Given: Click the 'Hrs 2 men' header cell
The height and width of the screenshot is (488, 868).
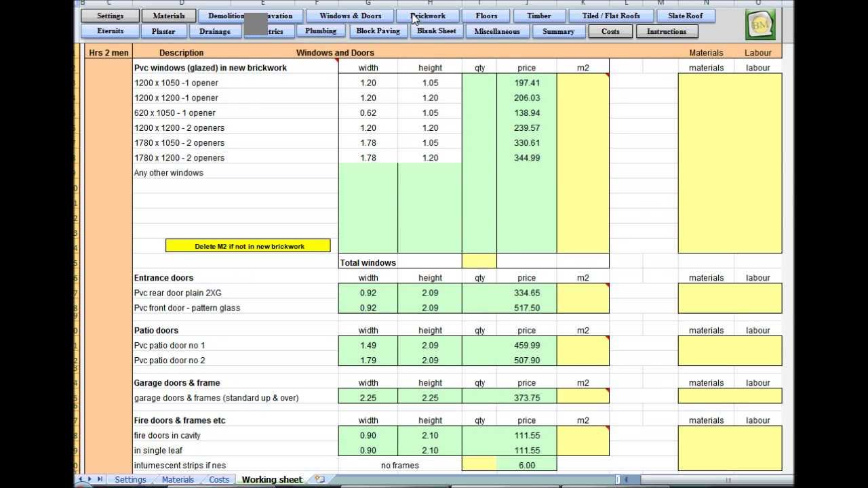Looking at the screenshot, I should [108, 52].
